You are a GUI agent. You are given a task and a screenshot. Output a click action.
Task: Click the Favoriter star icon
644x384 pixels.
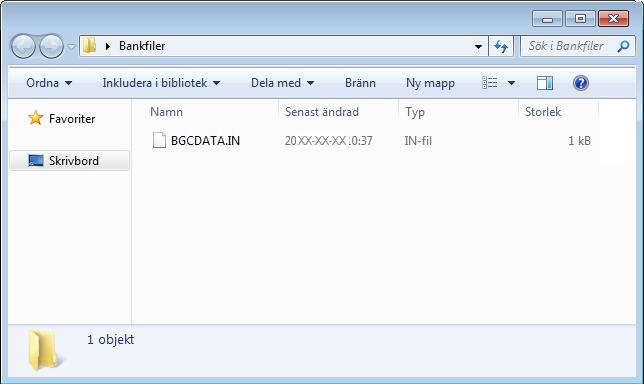click(x=36, y=118)
